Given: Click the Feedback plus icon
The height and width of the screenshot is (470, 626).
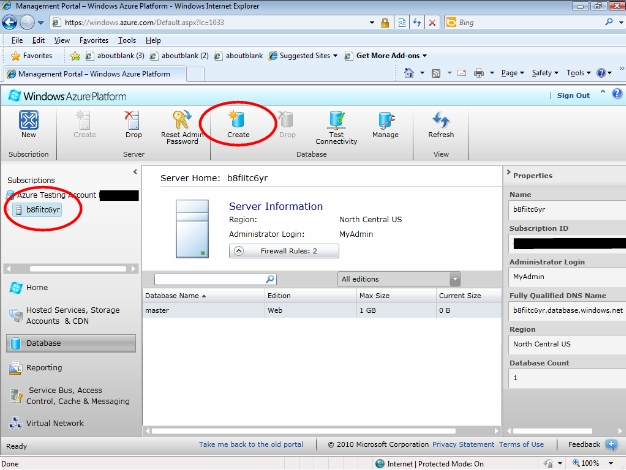Looking at the screenshot, I should [x=611, y=444].
